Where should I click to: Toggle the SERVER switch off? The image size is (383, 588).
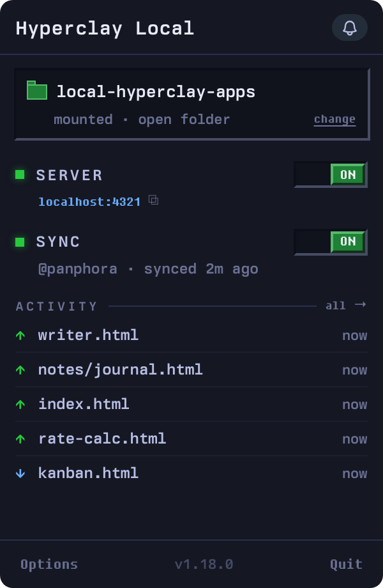[331, 174]
